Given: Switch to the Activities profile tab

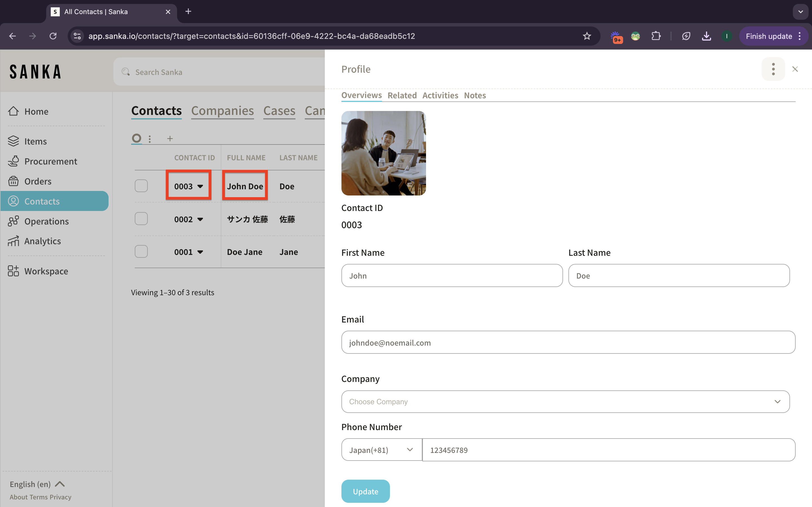Looking at the screenshot, I should click(440, 95).
